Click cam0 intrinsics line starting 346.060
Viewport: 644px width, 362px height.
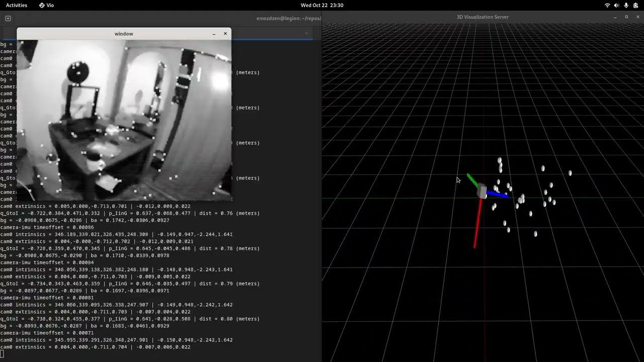pyautogui.click(x=116, y=305)
